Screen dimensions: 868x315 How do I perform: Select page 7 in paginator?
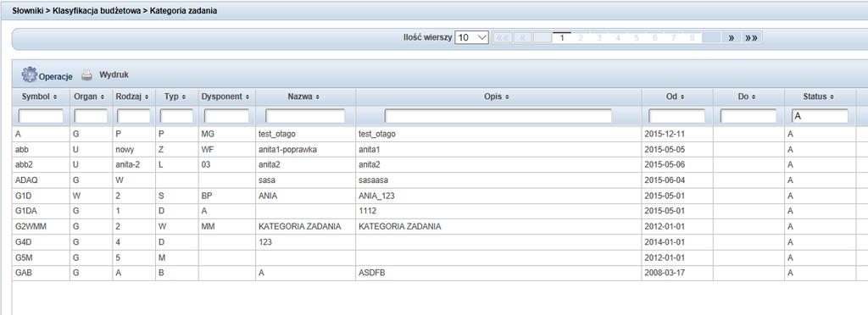(x=674, y=37)
